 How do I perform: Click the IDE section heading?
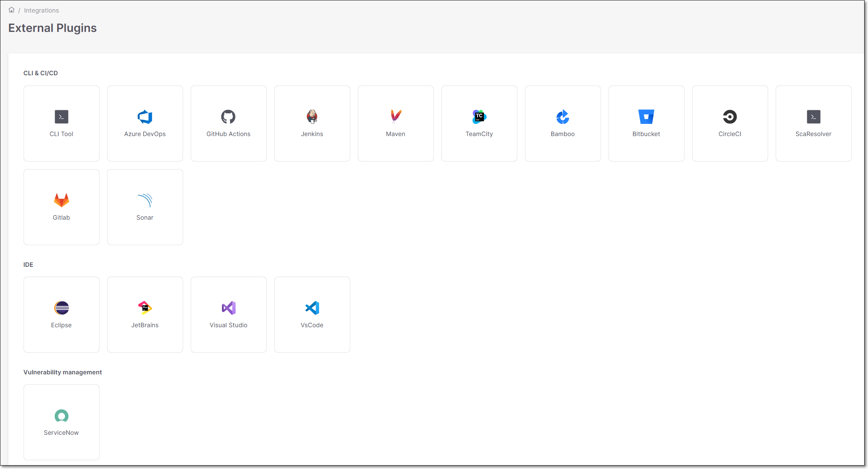[x=28, y=265]
